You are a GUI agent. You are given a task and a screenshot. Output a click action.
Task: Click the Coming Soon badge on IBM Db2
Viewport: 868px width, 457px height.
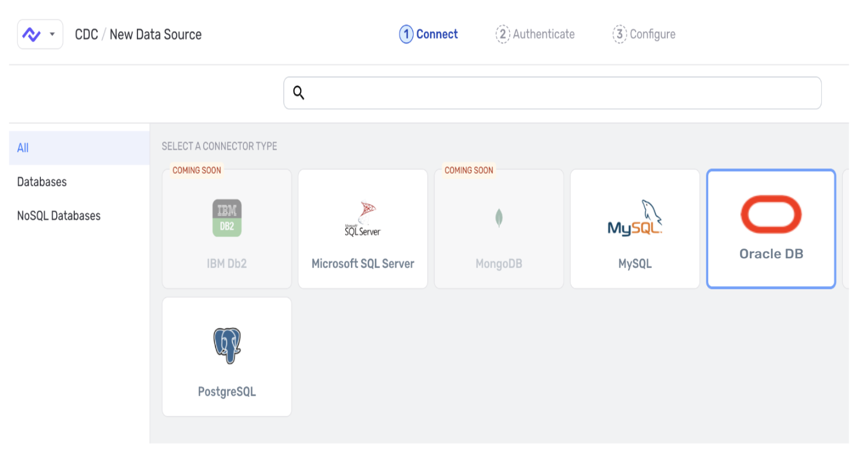click(x=197, y=170)
